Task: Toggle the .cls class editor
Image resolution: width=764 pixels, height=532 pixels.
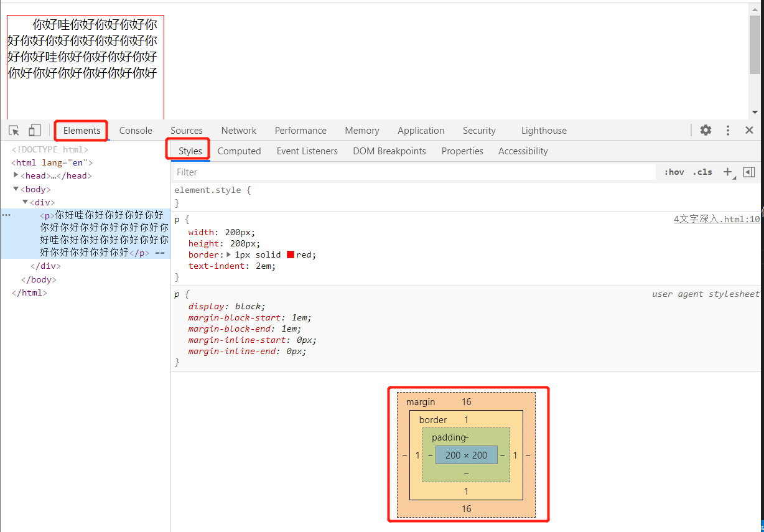Action: click(702, 172)
